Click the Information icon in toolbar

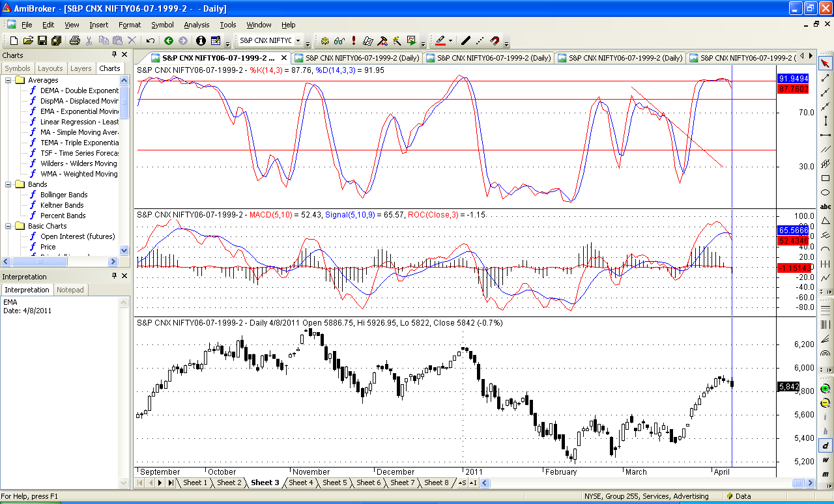[201, 40]
